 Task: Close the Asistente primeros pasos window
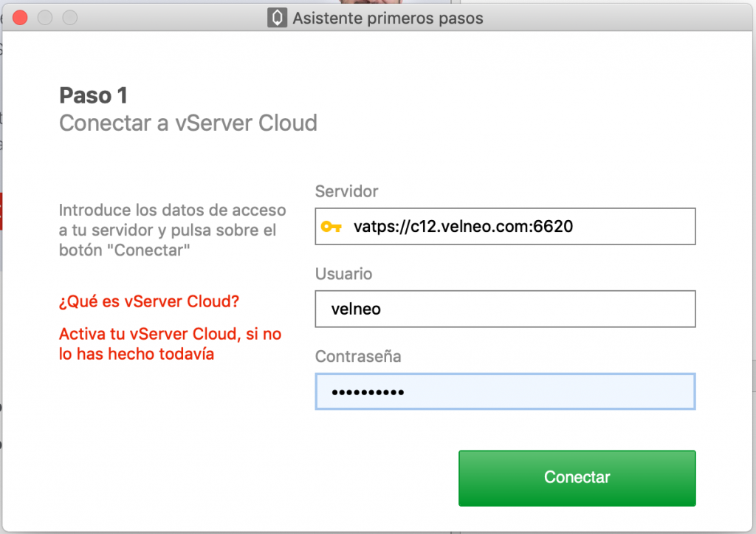pos(20,18)
